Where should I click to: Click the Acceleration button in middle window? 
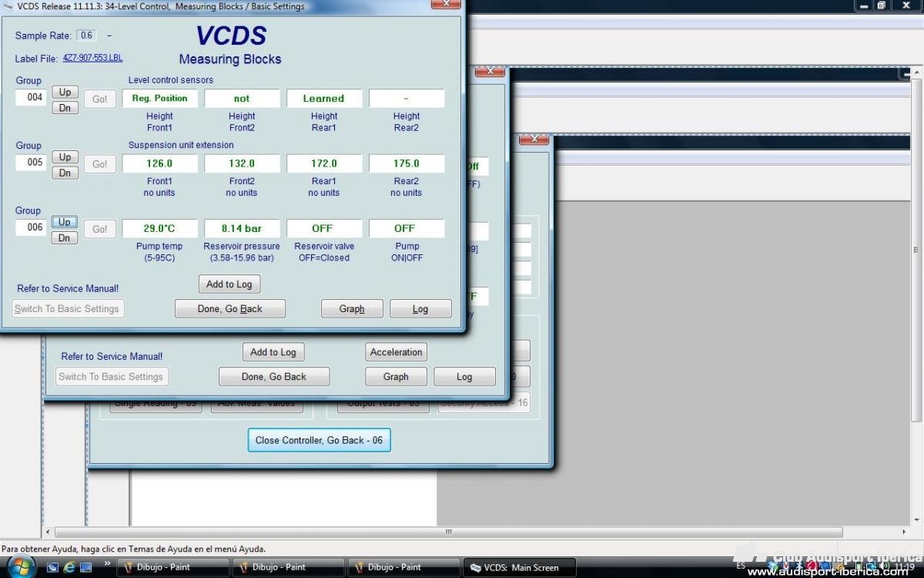point(396,352)
